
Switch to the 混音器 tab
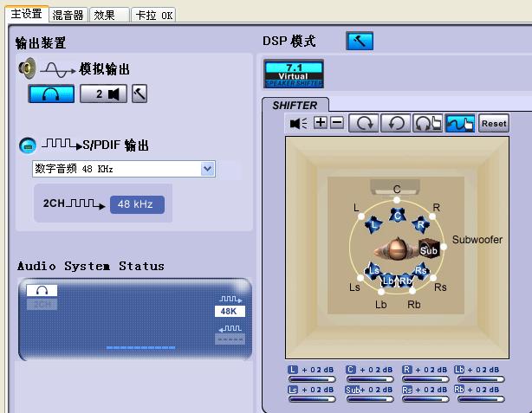click(68, 15)
